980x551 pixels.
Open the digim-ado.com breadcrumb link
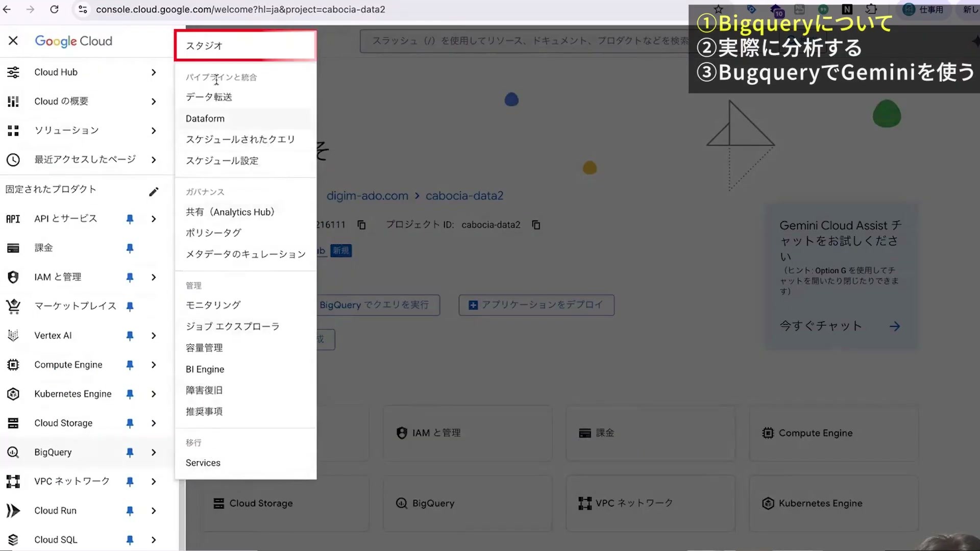pos(367,195)
